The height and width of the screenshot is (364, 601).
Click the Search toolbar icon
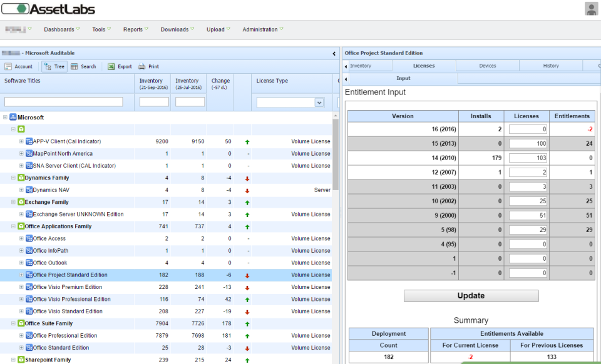pyautogui.click(x=74, y=66)
